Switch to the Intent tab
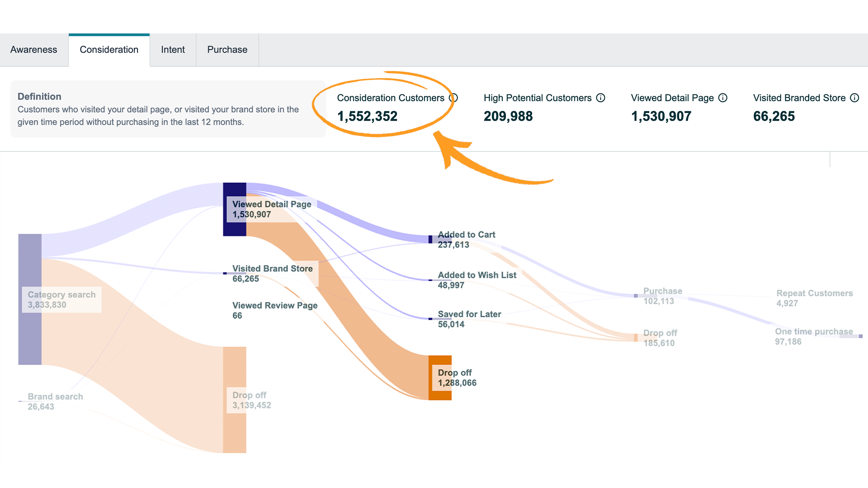This screenshot has width=868, height=488. click(x=173, y=50)
